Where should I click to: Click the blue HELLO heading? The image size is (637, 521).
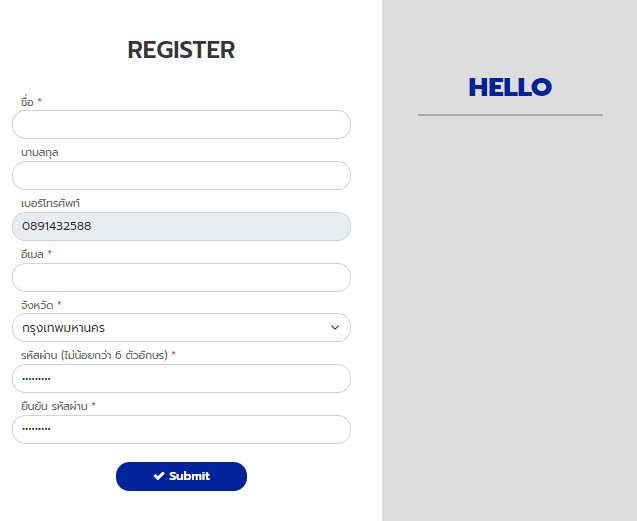click(x=510, y=87)
